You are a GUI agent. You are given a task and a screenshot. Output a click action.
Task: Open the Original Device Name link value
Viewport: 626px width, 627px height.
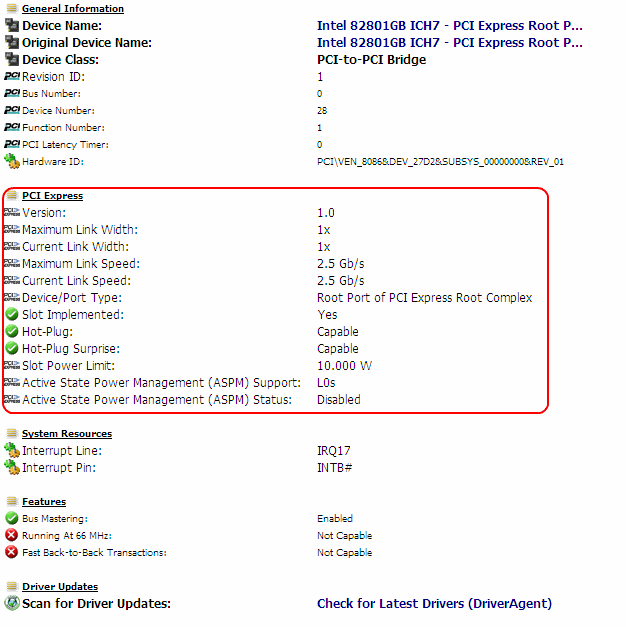pos(450,42)
